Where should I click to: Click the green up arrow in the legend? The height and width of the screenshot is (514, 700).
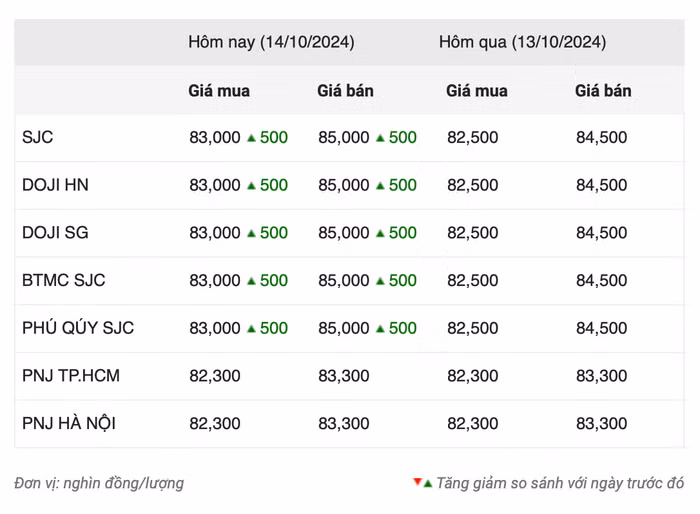click(428, 483)
